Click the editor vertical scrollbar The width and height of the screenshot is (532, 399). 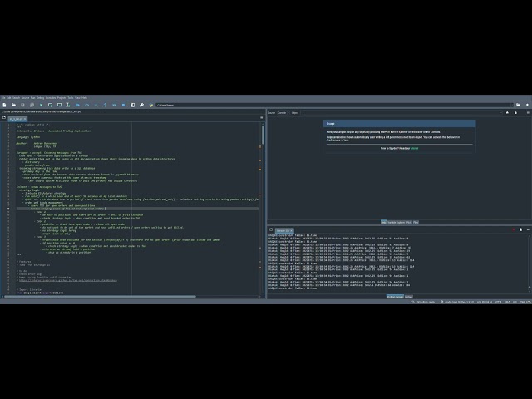(x=263, y=135)
